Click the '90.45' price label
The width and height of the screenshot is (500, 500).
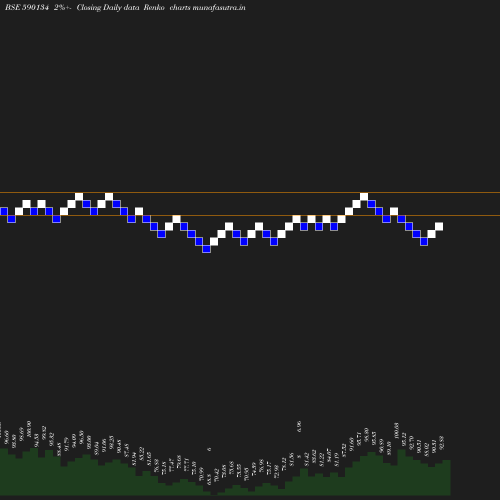(119, 446)
